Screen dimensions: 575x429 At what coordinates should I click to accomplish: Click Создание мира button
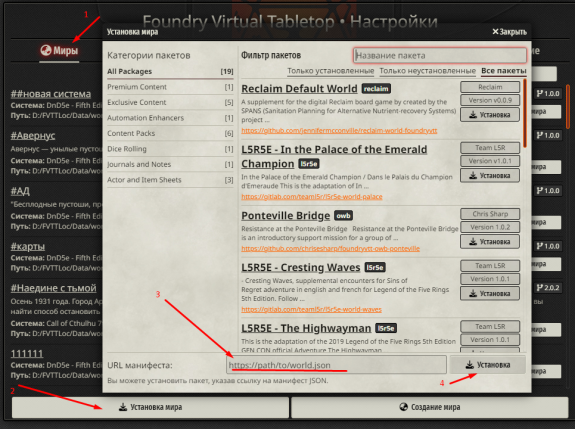pyautogui.click(x=429, y=407)
